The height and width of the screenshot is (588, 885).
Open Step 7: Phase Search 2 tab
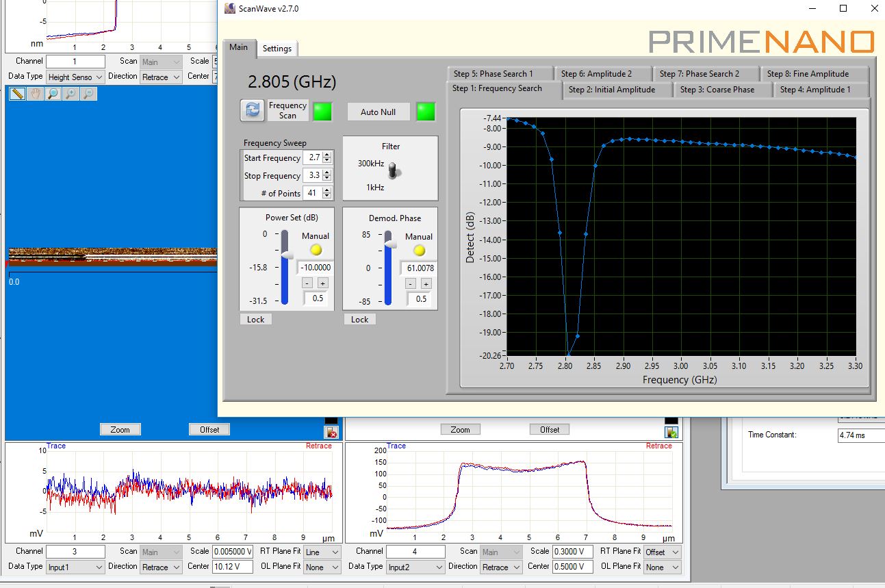tap(704, 73)
